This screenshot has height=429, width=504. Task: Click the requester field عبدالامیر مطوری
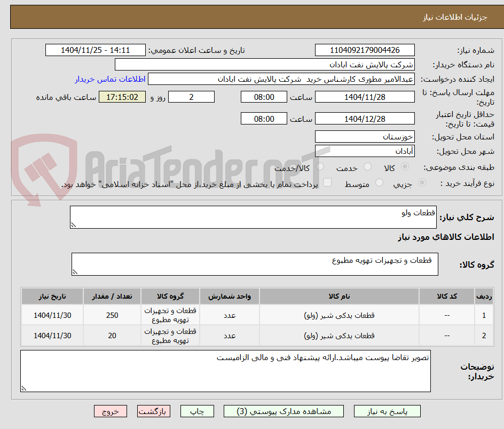(x=281, y=79)
